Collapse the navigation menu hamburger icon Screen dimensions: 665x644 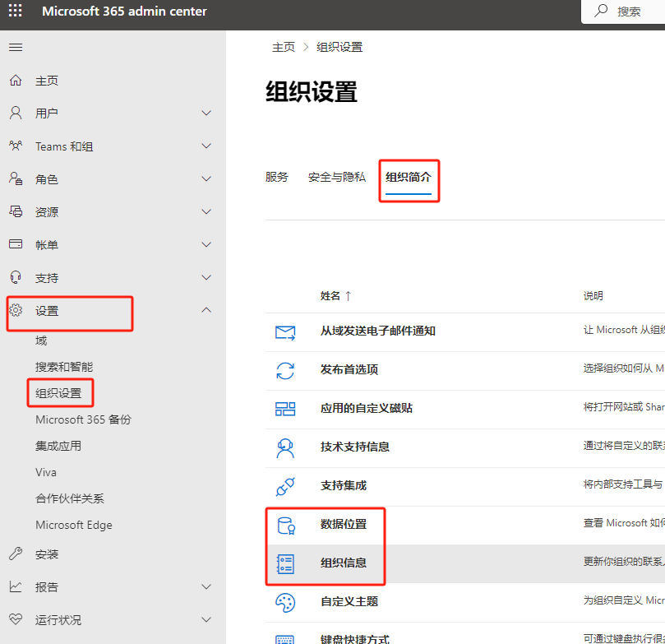coord(16,47)
